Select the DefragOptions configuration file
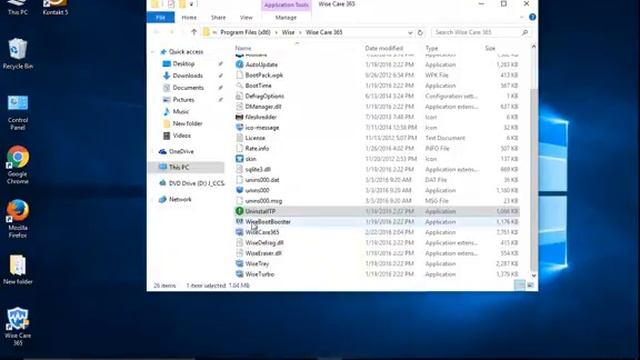The height and width of the screenshot is (360, 640). 264,96
